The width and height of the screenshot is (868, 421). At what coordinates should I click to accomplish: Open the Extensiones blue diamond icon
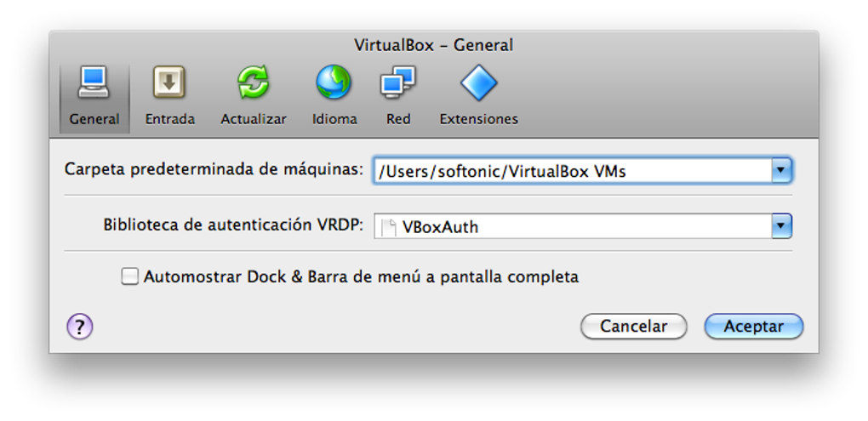(478, 83)
